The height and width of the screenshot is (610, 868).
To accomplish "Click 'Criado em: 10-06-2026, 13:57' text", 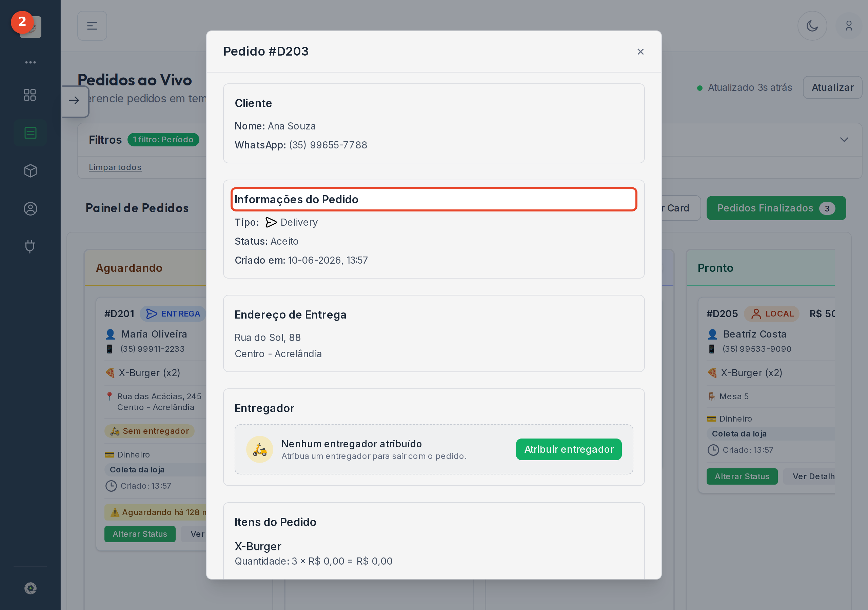I will tap(301, 260).
